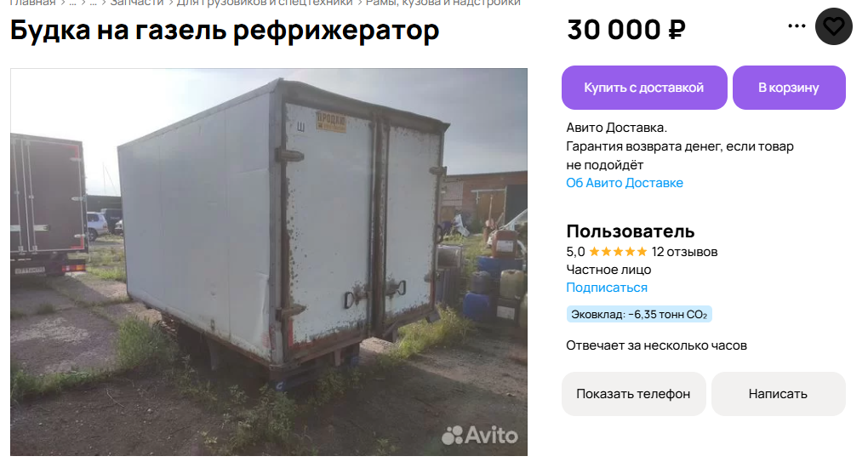Subscribe to seller via Подписаться
This screenshot has width=868, height=462.
pos(606,288)
